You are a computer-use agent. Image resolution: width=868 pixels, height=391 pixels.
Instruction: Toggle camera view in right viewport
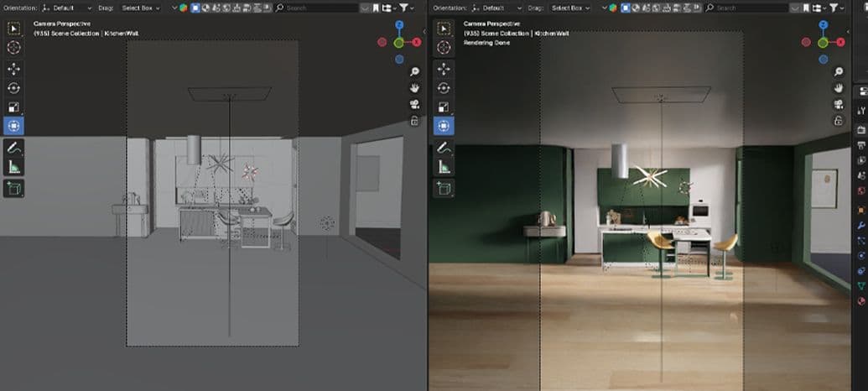[839, 105]
